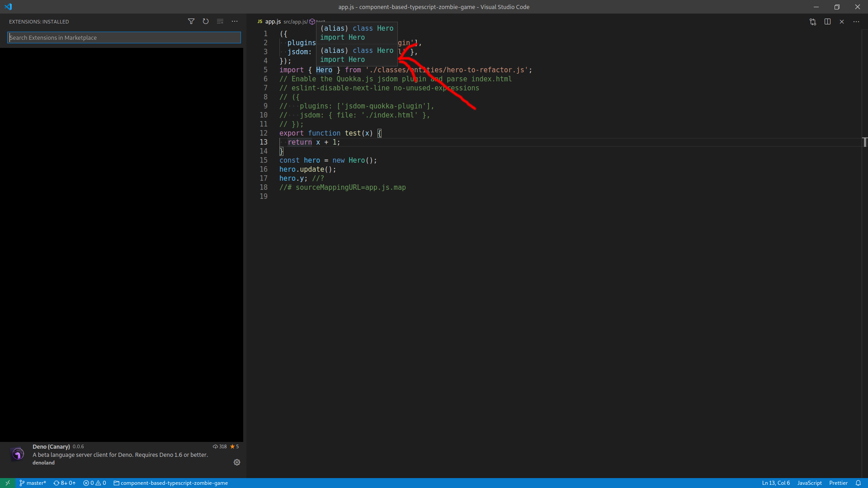Click the Search Extensions in Marketplace field
Screen dimensions: 868x488
pyautogui.click(x=123, y=38)
